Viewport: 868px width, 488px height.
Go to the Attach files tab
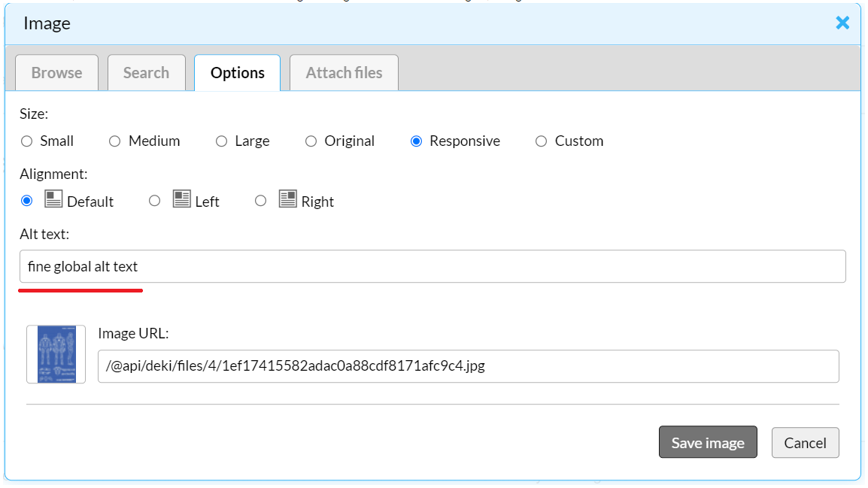[x=344, y=73]
